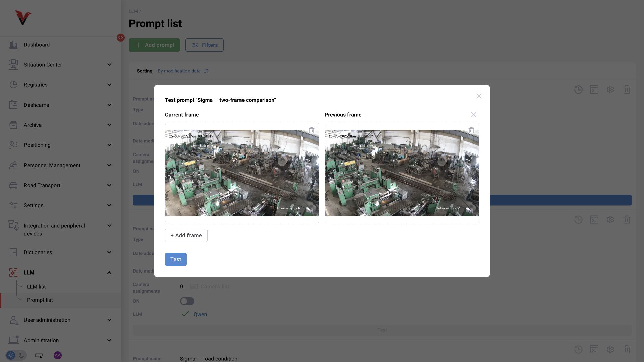Image resolution: width=644 pixels, height=362 pixels.
Task: Select Prompt list in sidebar
Action: point(40,300)
